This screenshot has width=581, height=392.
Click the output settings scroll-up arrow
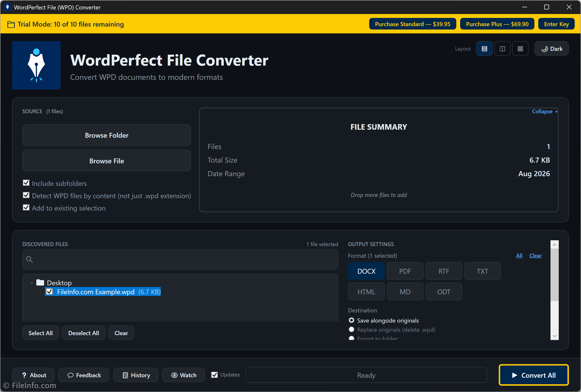pos(555,245)
